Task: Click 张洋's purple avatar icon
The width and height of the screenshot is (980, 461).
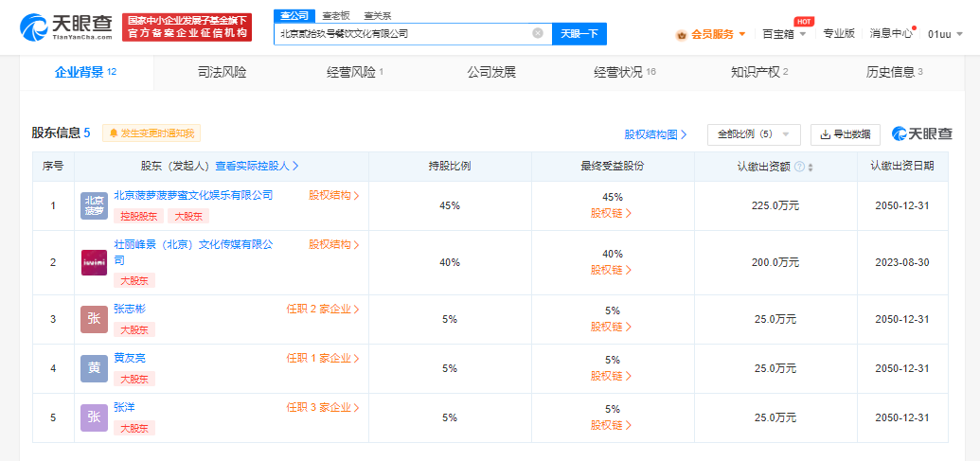Action: tap(94, 417)
